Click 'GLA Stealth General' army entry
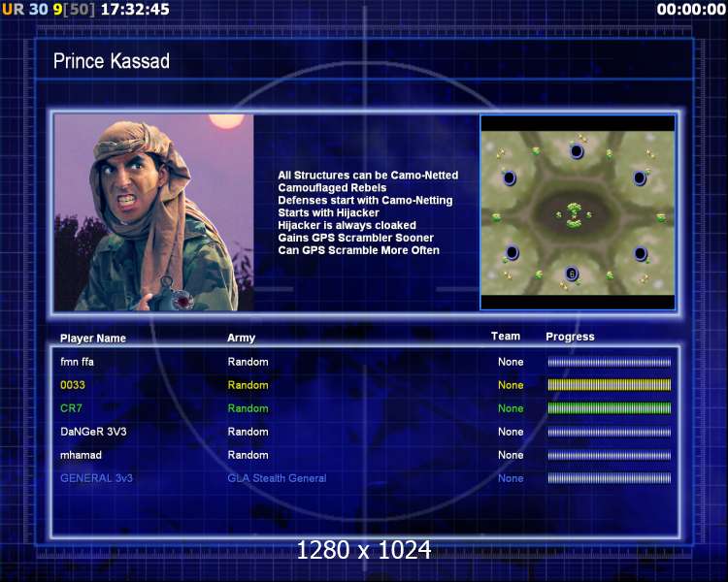 coord(277,478)
